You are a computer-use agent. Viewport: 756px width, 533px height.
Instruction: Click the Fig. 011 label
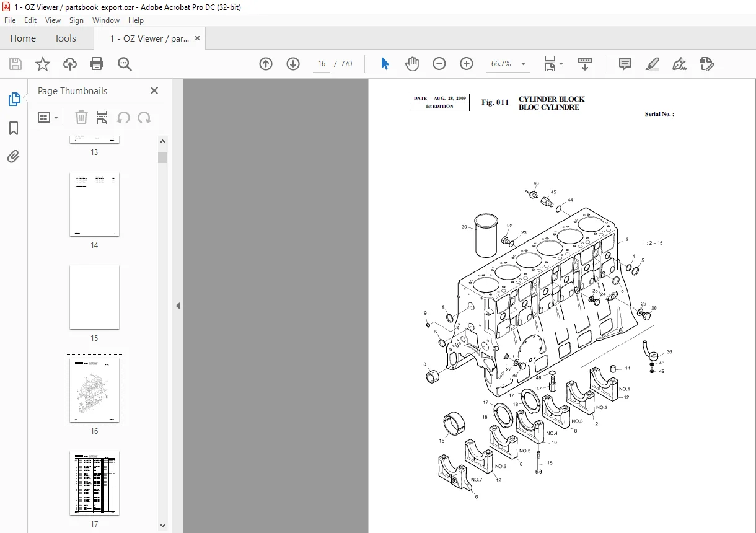[x=495, y=102]
